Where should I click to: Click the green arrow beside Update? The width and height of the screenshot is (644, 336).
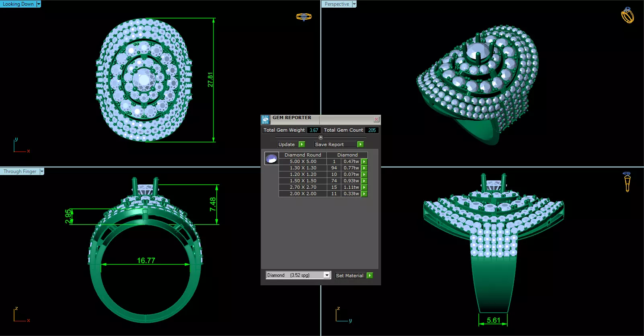coord(302,144)
